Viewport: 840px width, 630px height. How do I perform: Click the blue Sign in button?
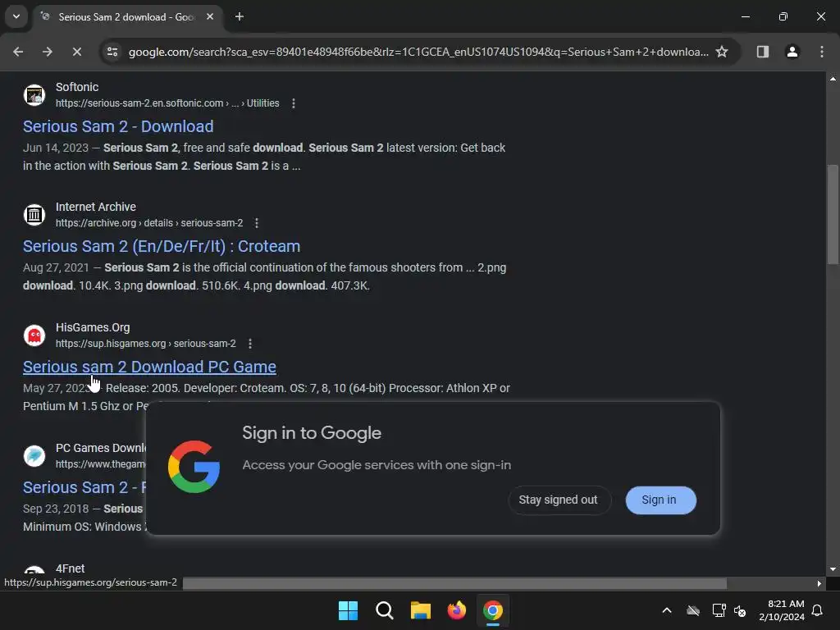click(x=660, y=500)
